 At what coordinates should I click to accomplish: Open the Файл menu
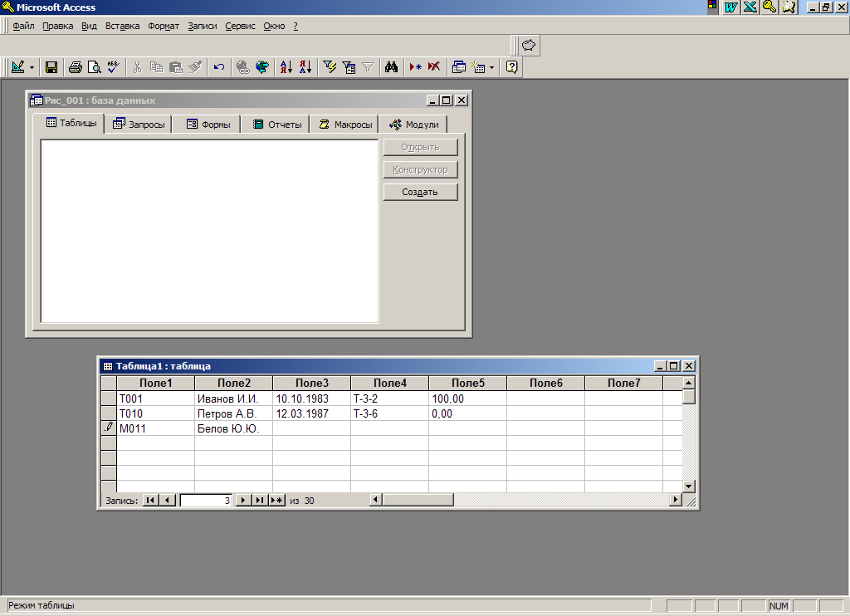tap(23, 26)
